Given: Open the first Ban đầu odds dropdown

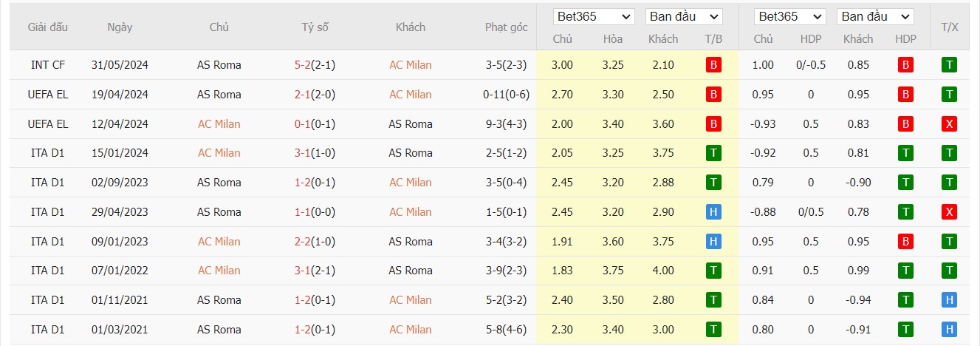Looking at the screenshot, I should (684, 16).
